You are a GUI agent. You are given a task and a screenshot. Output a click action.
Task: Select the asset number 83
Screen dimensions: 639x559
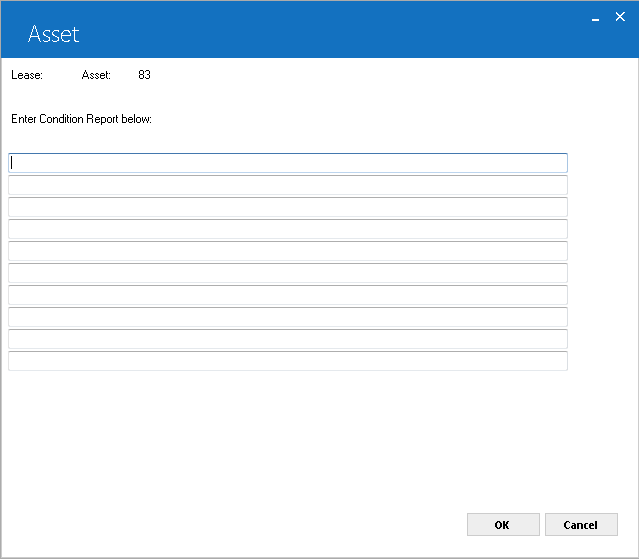click(144, 75)
